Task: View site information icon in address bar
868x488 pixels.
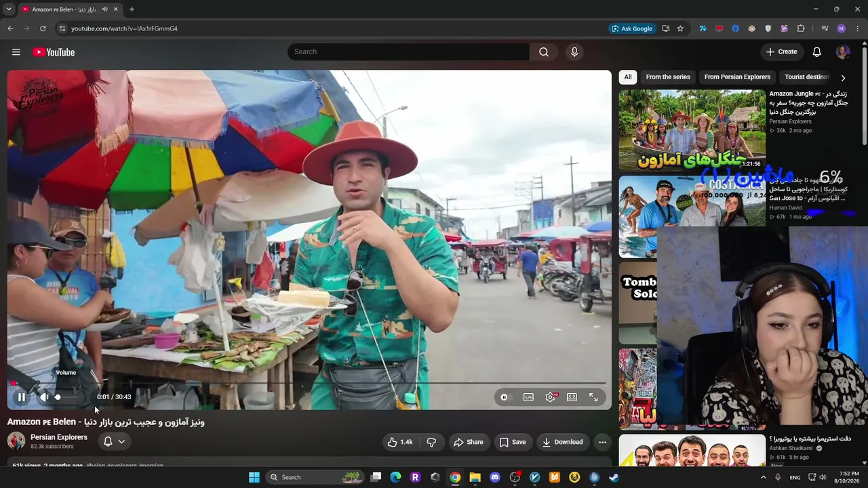Action: pyautogui.click(x=62, y=28)
